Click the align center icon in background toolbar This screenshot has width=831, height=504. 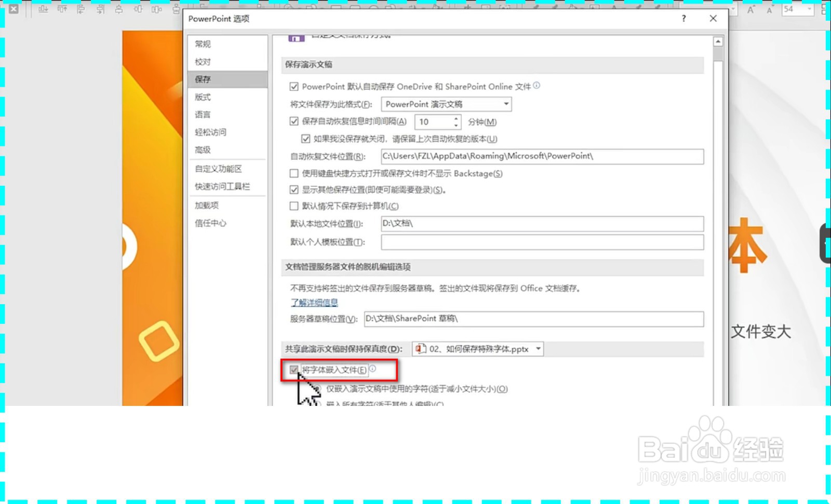[x=119, y=9]
